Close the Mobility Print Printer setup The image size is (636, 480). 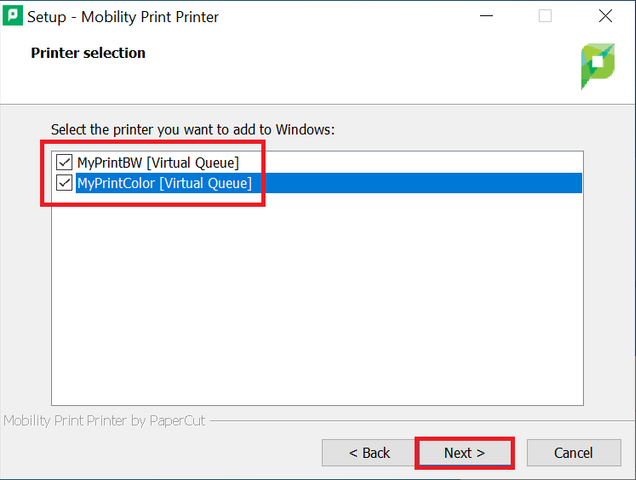[605, 16]
